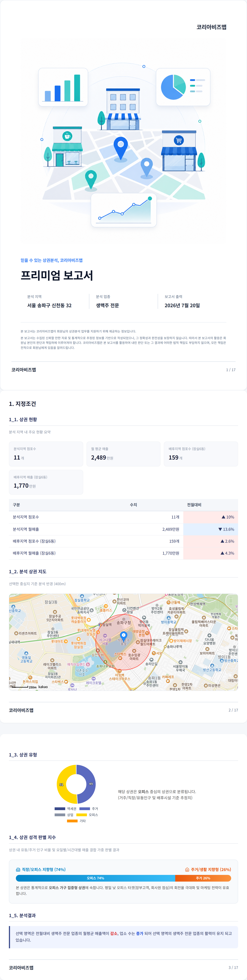The image size is (247, 980).
Task: Click the ▲ 4.3% cell for 배후지역 월매출
Action: click(x=210, y=553)
